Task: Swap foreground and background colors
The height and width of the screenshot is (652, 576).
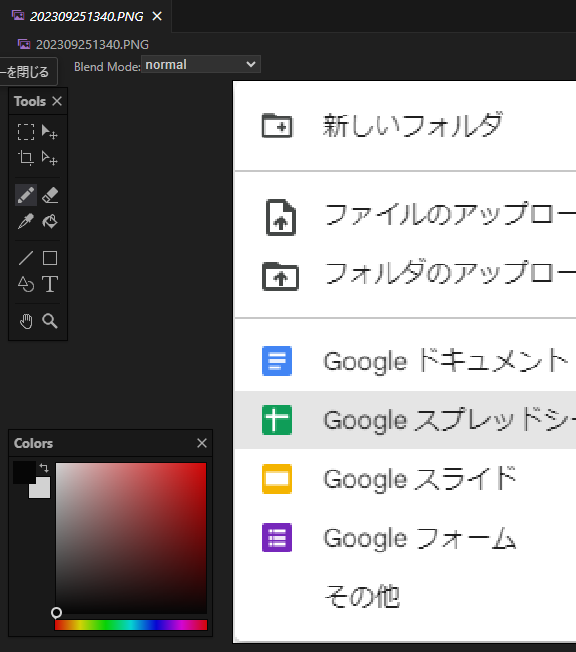Action: point(44,468)
